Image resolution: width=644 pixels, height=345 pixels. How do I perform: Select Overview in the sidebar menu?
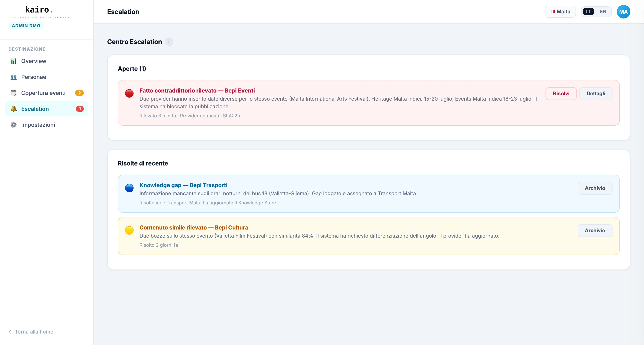[x=34, y=61]
